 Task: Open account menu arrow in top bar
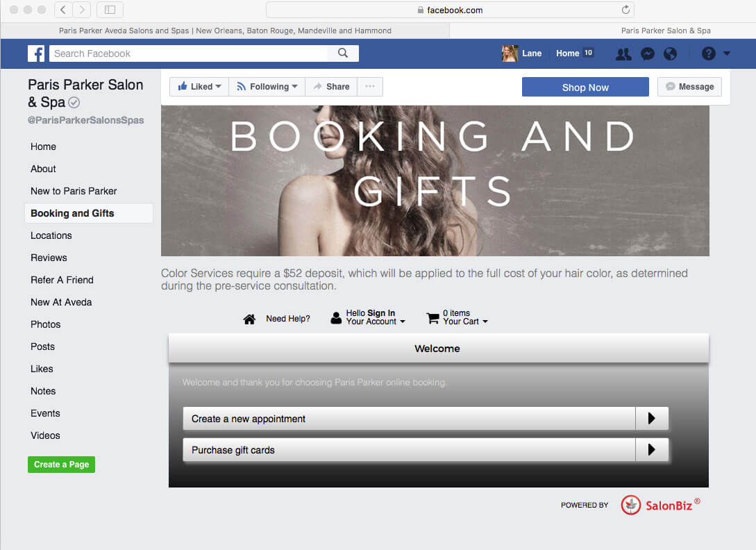(x=727, y=53)
